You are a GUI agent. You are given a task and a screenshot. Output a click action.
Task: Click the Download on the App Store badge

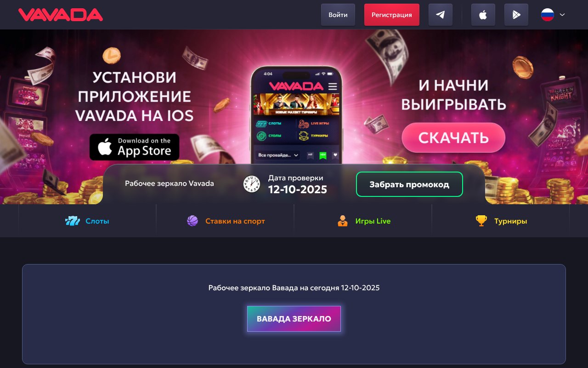coord(135,147)
